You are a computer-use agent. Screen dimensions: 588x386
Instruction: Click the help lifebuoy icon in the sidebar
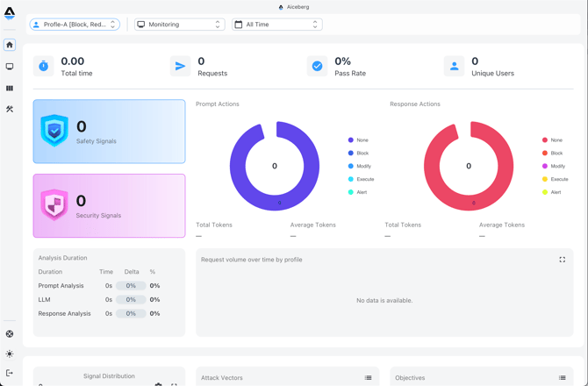click(x=10, y=334)
